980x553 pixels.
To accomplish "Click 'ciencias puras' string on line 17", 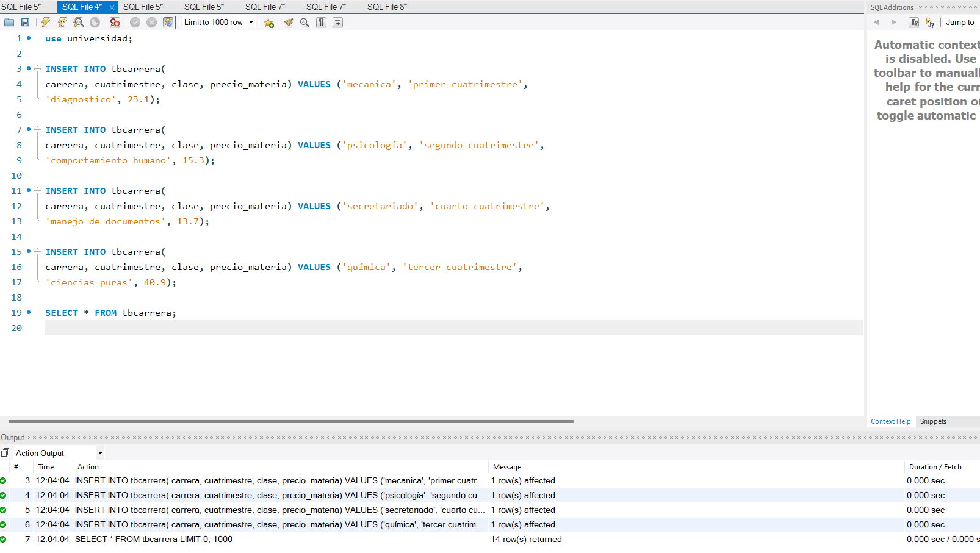I will [x=89, y=282].
